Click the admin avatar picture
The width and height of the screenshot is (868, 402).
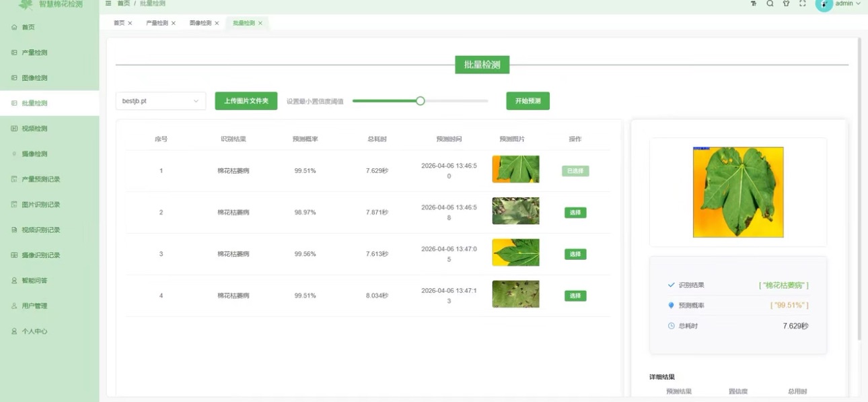(x=824, y=4)
